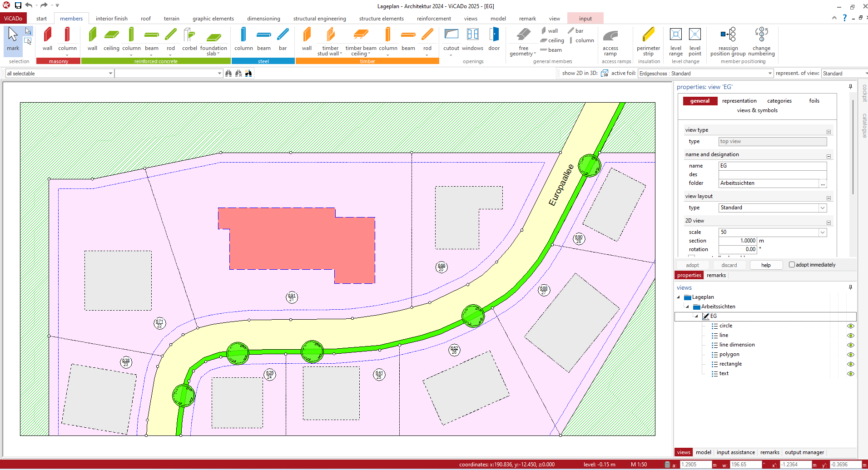Hide the circle foil visibility

click(850, 326)
